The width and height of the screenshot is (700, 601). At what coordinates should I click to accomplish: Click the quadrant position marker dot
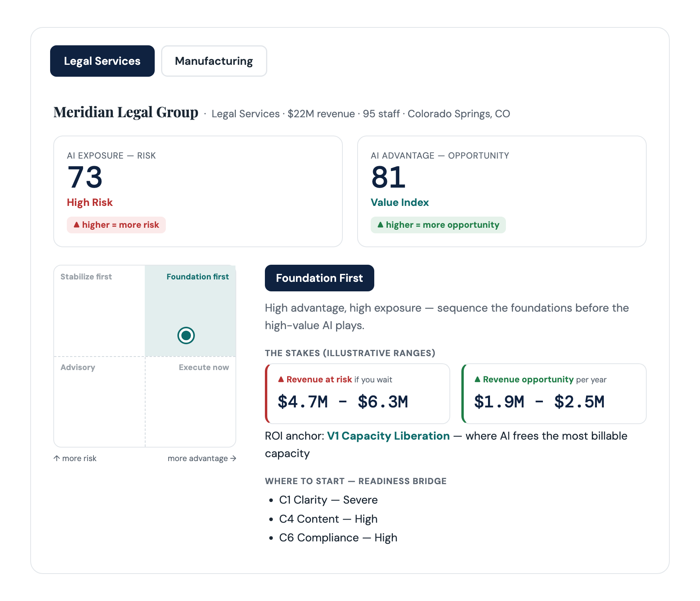point(186,335)
